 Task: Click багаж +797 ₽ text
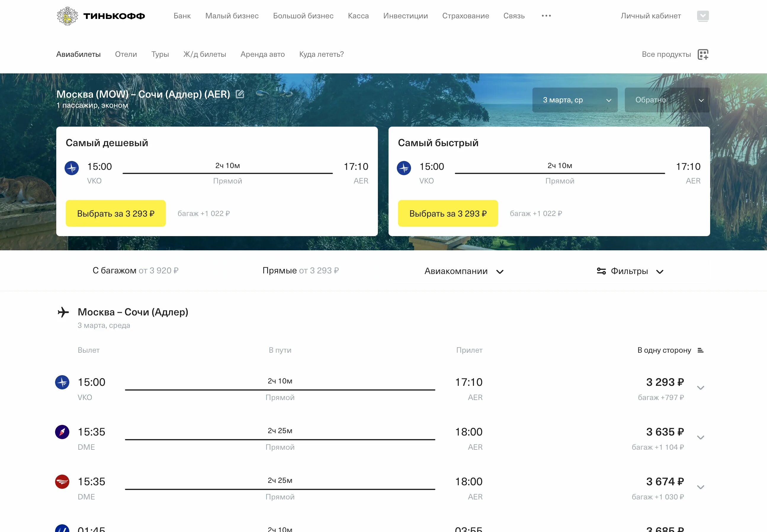[661, 398]
